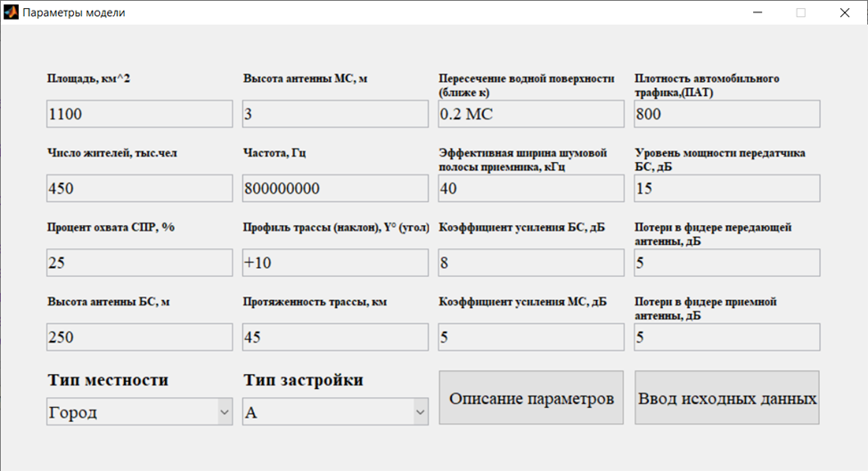Click the Ввод исходных данных button
The width and height of the screenshot is (868, 471).
(727, 398)
